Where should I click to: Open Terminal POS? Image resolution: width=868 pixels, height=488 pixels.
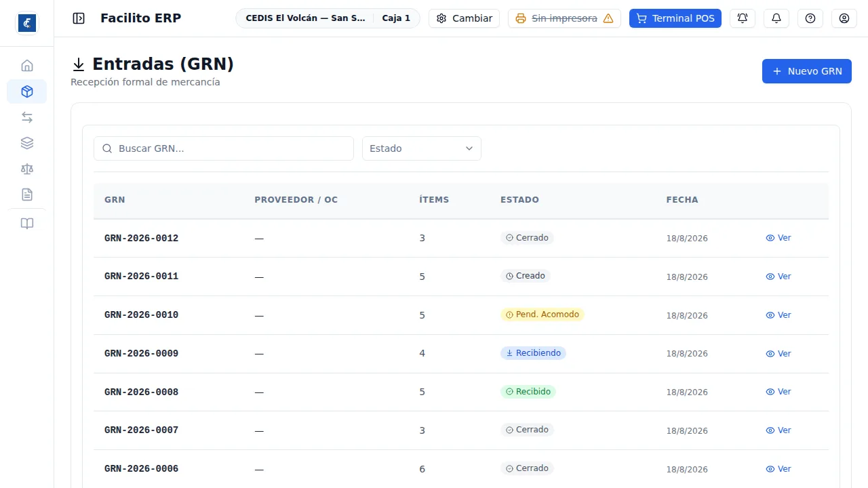tap(675, 18)
